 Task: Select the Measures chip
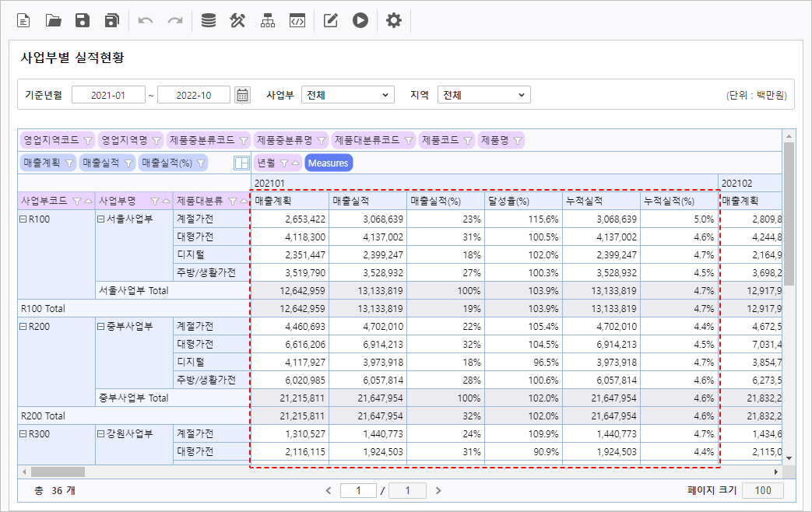click(x=328, y=163)
